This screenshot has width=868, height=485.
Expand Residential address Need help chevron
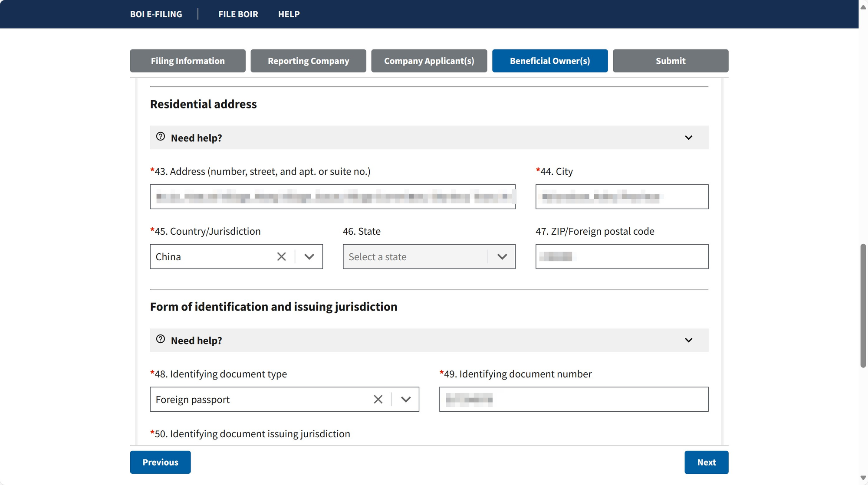[688, 138]
